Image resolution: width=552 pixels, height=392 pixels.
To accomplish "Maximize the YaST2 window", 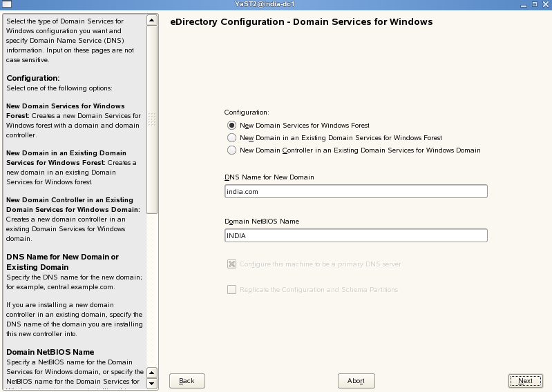I will 533,5.
